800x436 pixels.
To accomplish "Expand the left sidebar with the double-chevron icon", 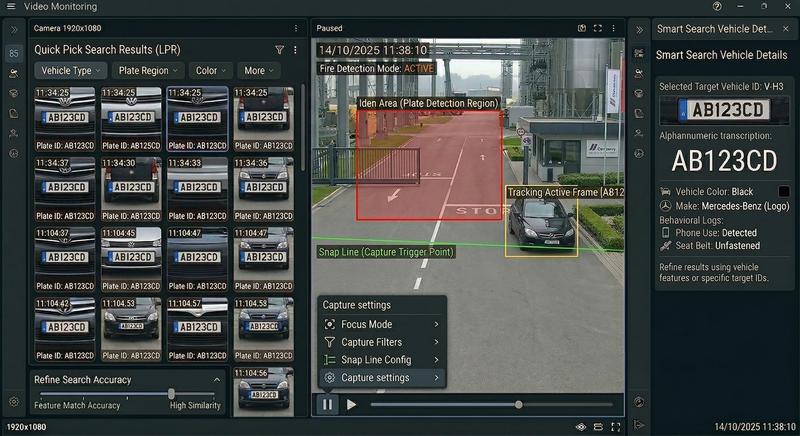I will tap(14, 30).
